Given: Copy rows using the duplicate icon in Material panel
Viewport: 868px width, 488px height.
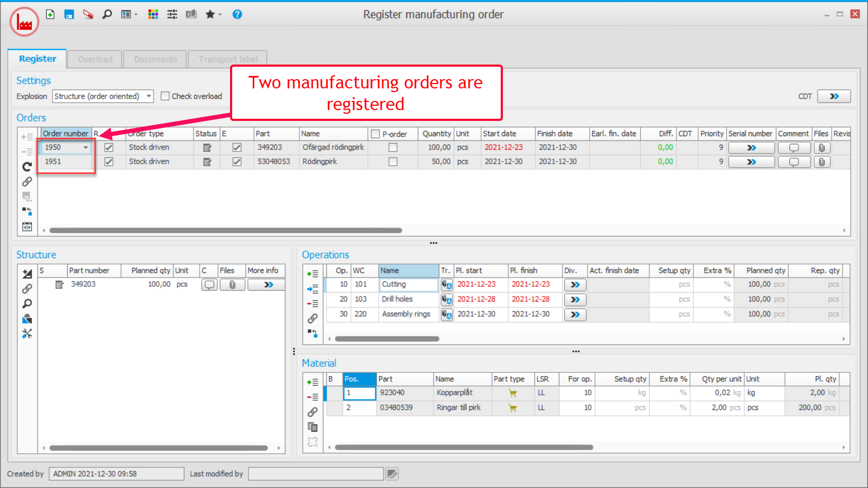Looking at the screenshot, I should (312, 427).
